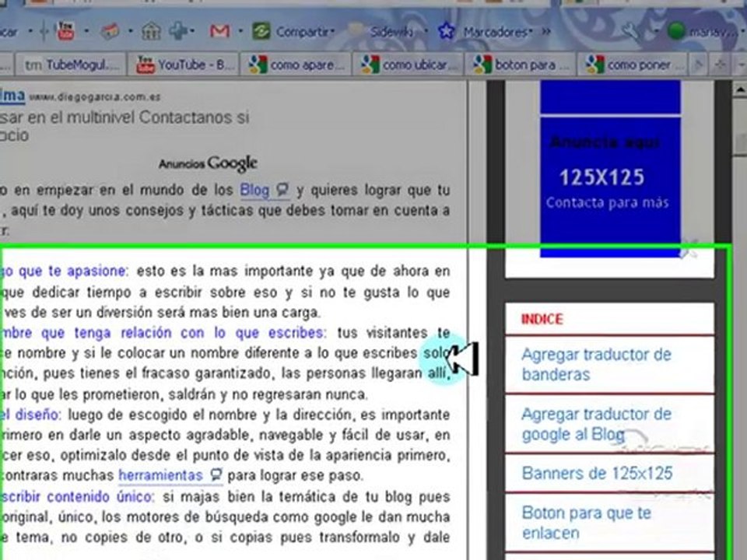Click the blue 125X125 banner ad

coord(610,186)
